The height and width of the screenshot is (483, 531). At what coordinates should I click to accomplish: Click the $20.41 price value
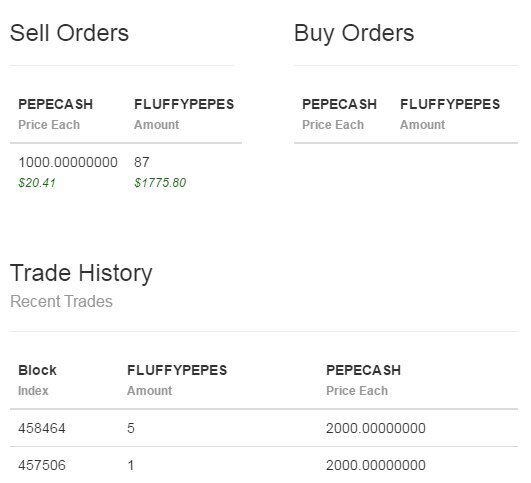pos(37,183)
